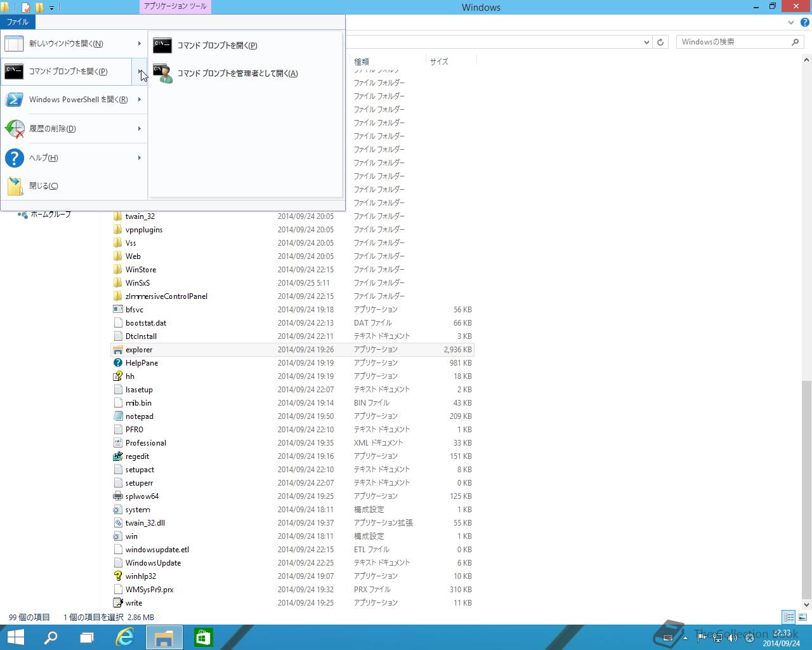Select the bootstat.dat file

click(x=146, y=323)
